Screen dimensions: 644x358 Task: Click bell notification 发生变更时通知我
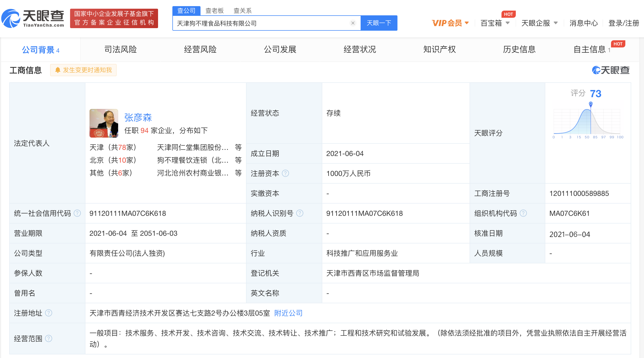coord(83,70)
